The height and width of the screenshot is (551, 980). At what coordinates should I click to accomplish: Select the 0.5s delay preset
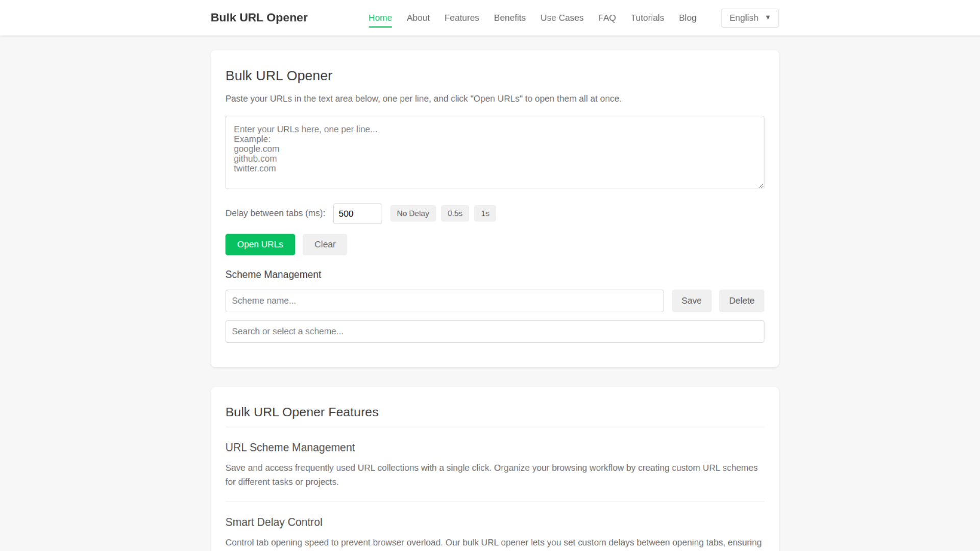click(455, 213)
